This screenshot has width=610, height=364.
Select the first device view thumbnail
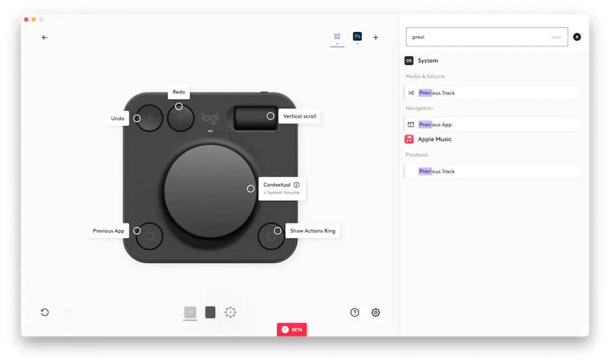(x=190, y=312)
